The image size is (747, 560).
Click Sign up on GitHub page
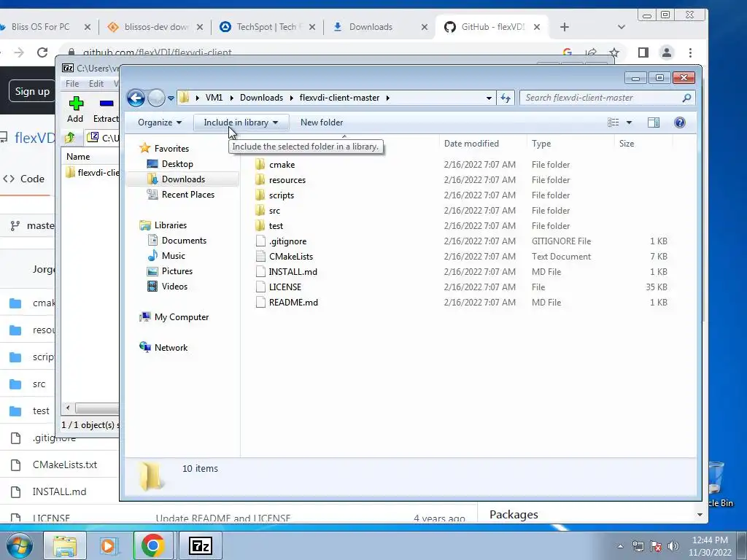[x=32, y=91]
